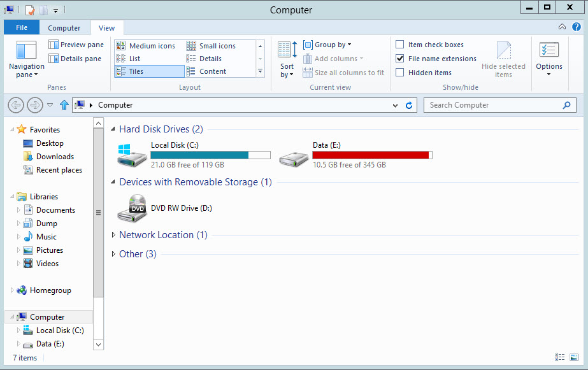Screen dimensions: 588x370
Task: Switch to large thumbnails via status bar icon
Action: tap(573, 357)
